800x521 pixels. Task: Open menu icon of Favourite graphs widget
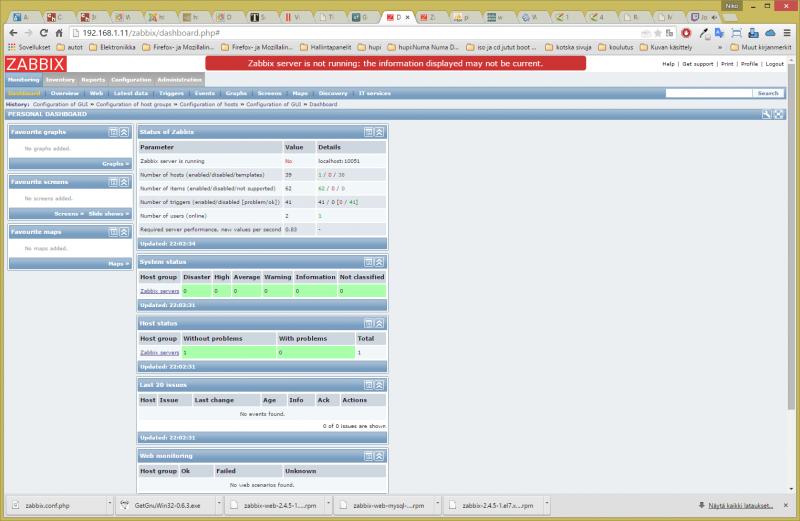113,132
